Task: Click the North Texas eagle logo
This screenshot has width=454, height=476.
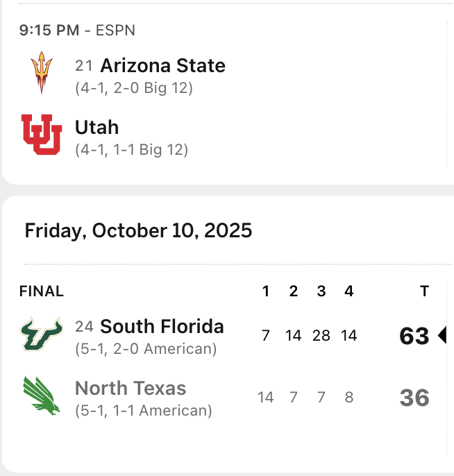Action: 42,396
